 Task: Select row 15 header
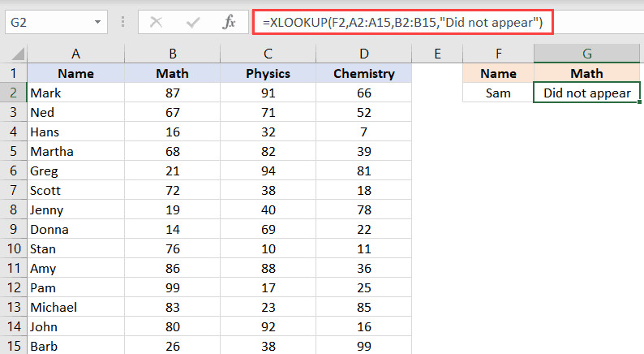tap(14, 346)
